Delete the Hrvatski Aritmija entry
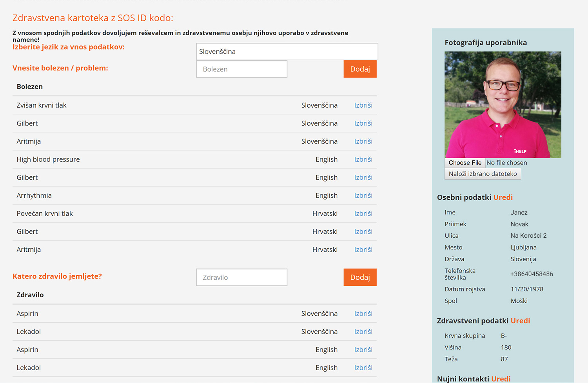This screenshot has width=588, height=383. coord(363,249)
